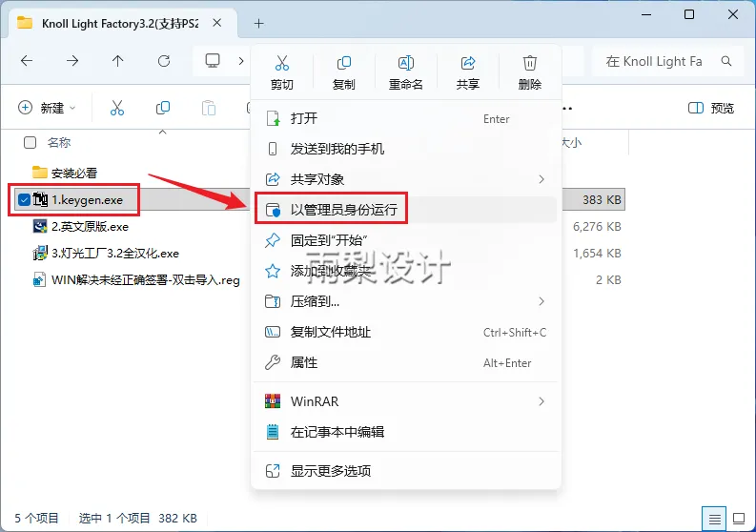Click the scissors Cut icon in Explorer toolbar

pyautogui.click(x=117, y=108)
